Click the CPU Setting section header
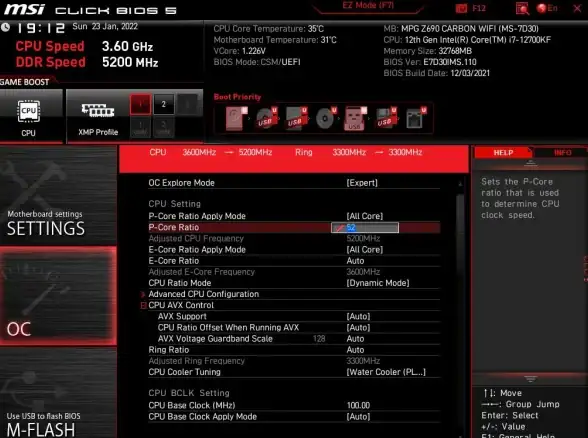588x438 pixels. 174,204
